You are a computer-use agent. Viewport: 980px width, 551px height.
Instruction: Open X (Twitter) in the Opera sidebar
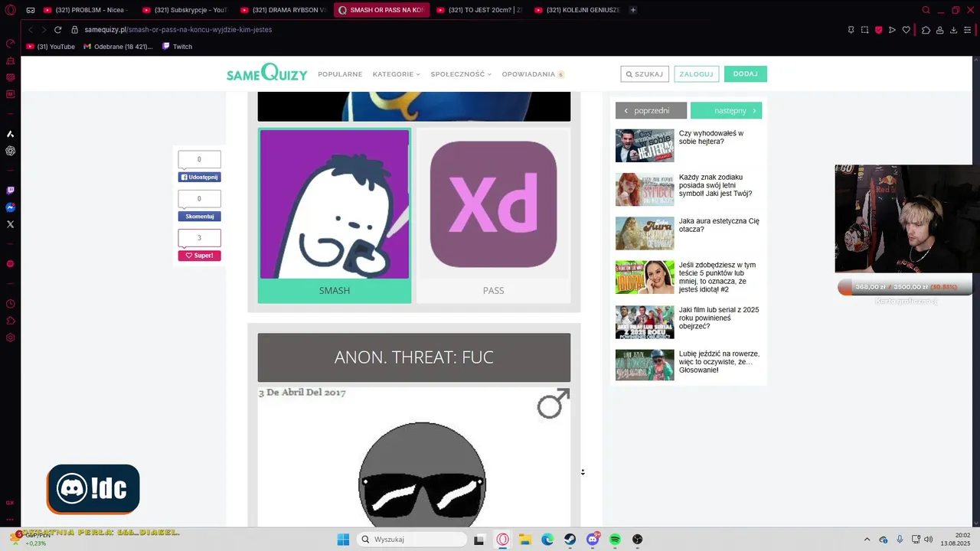tap(10, 224)
